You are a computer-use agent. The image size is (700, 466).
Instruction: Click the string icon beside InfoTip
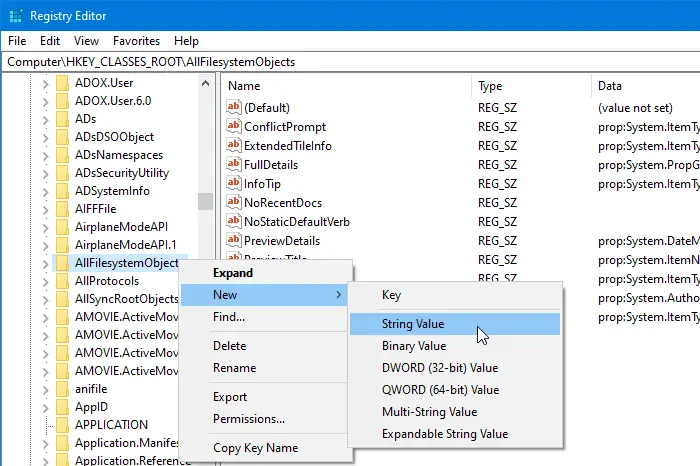(x=233, y=183)
